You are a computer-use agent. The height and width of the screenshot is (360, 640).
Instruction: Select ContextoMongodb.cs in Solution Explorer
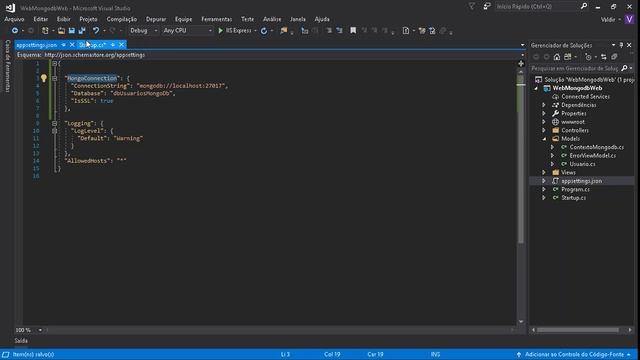pos(596,147)
